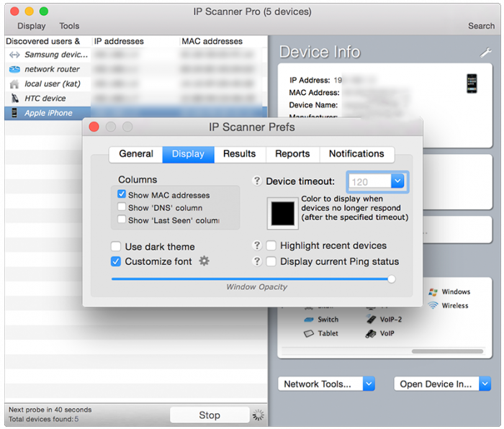
Task: Click the help icon beside Highlight recent devices
Action: coord(257,245)
